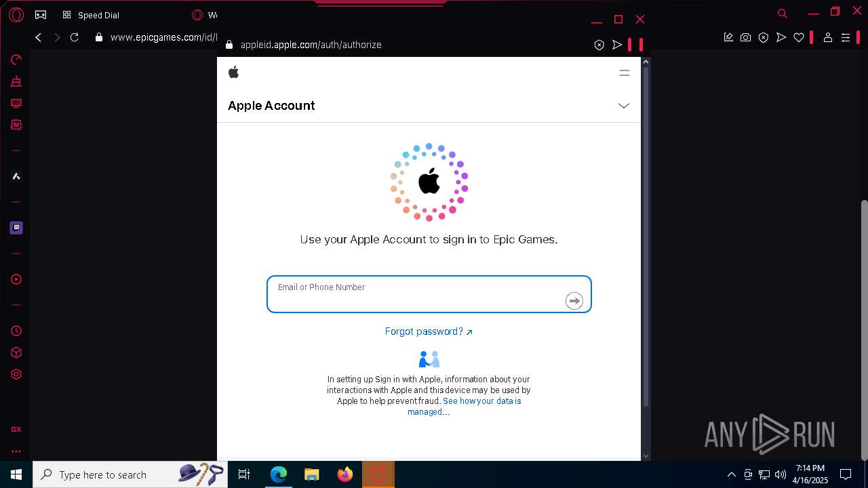
Task: Open Settings gear in sidebar
Action: click(16, 374)
